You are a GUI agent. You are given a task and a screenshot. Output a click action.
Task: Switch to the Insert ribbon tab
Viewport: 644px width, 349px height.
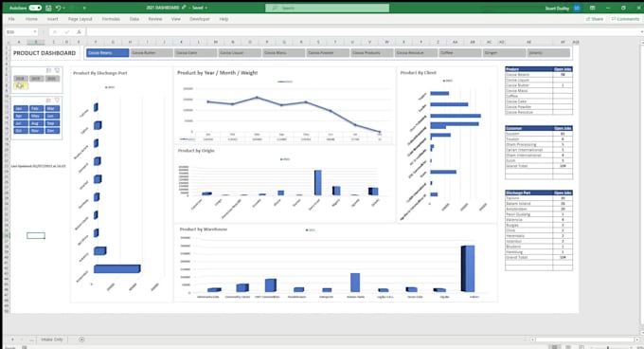pyautogui.click(x=53, y=19)
